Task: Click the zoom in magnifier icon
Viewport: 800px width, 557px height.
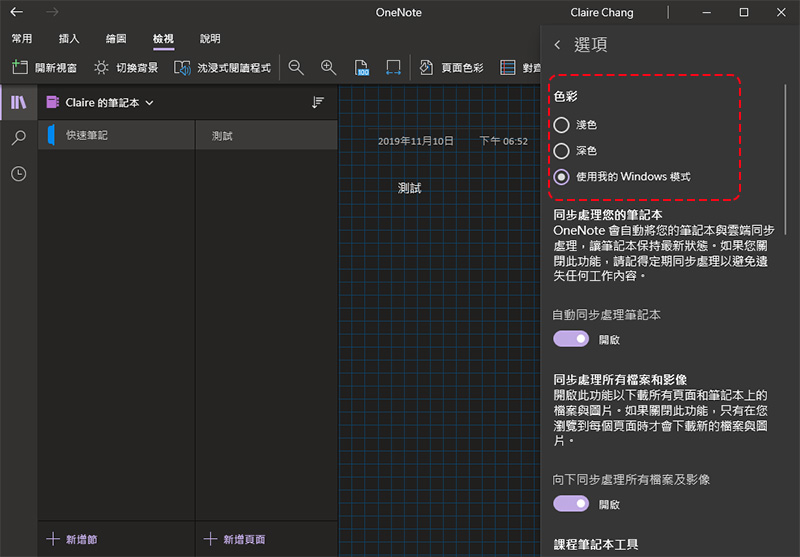Action: pos(328,67)
